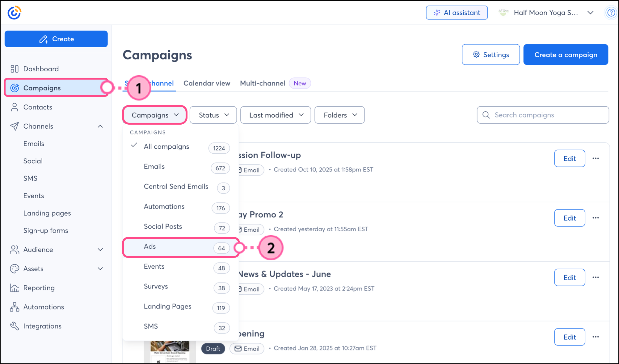This screenshot has width=619, height=364.
Task: Open the AI assistant
Action: coord(457,13)
